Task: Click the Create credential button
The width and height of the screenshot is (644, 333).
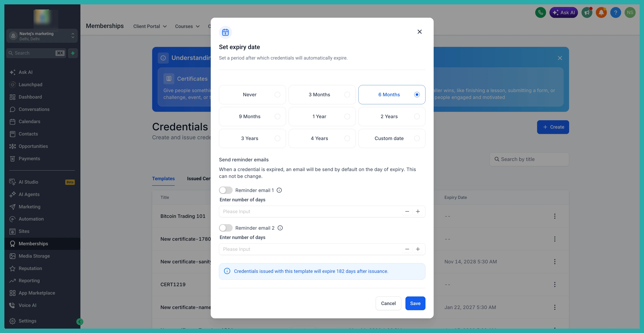Action: (553, 127)
